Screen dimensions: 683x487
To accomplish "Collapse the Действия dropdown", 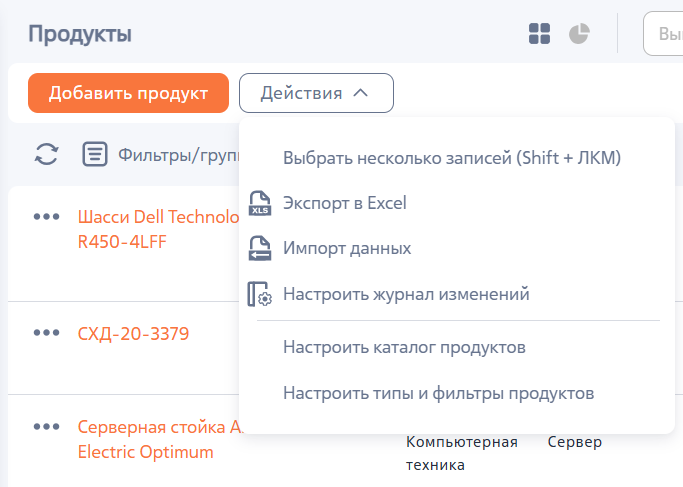I will (x=316, y=93).
